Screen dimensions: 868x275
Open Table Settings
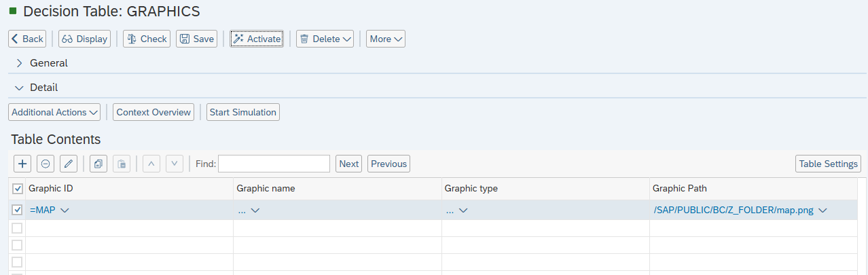click(828, 164)
